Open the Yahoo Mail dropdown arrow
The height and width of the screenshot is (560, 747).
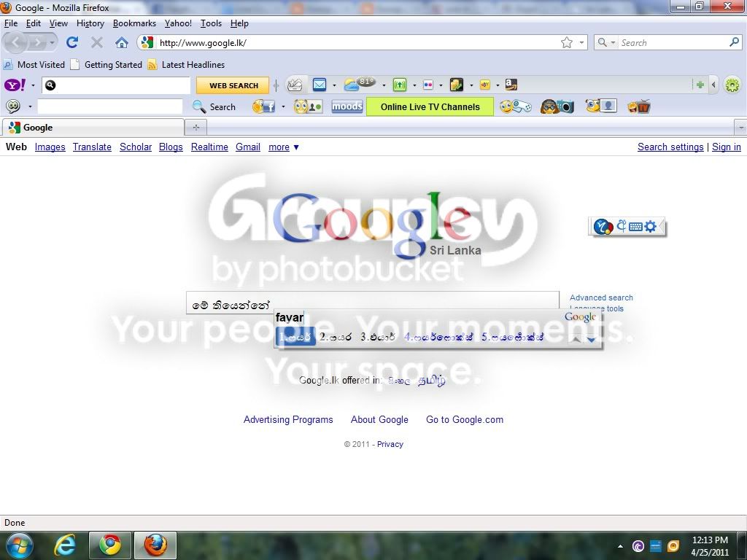[x=334, y=85]
